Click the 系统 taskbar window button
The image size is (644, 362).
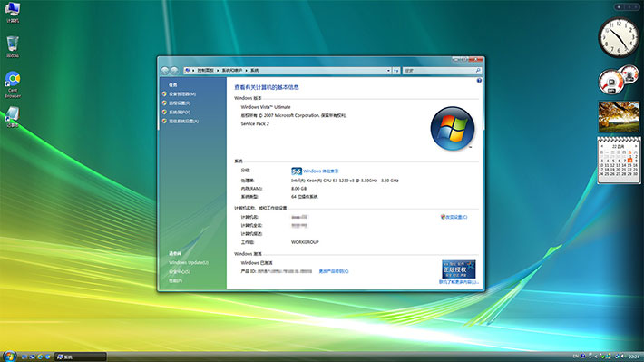pos(81,357)
